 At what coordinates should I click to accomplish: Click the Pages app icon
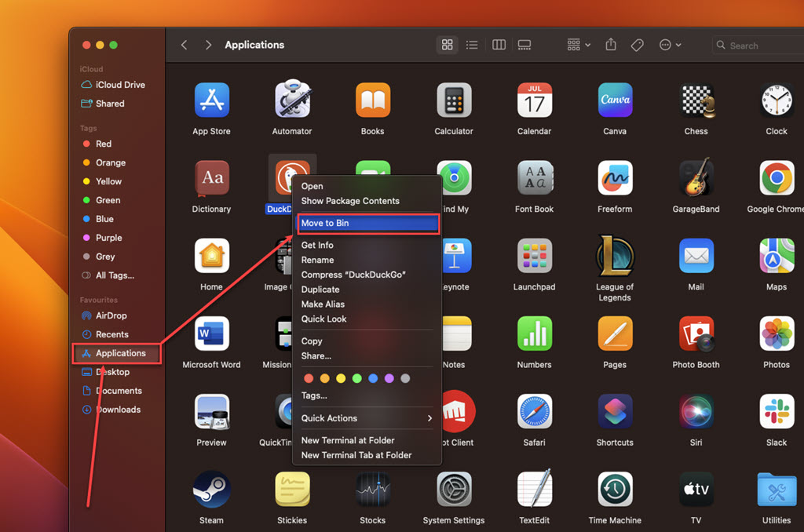[615, 333]
